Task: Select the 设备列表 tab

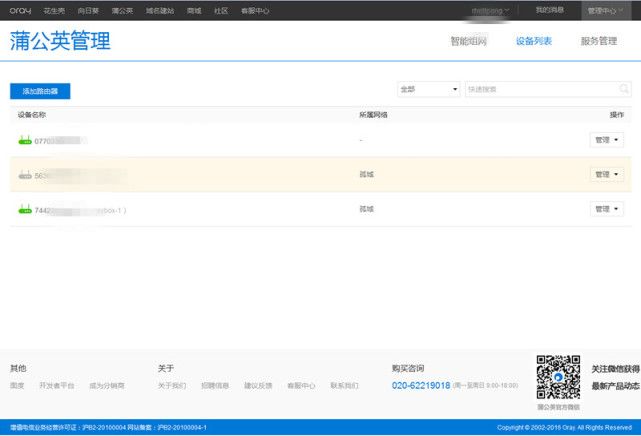Action: point(533,42)
